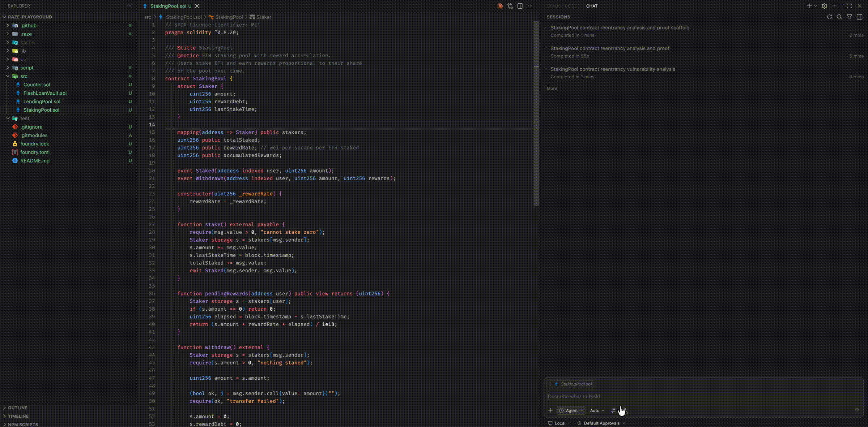Open the editor's more actions ellipsis
This screenshot has width=868, height=427.
[530, 6]
